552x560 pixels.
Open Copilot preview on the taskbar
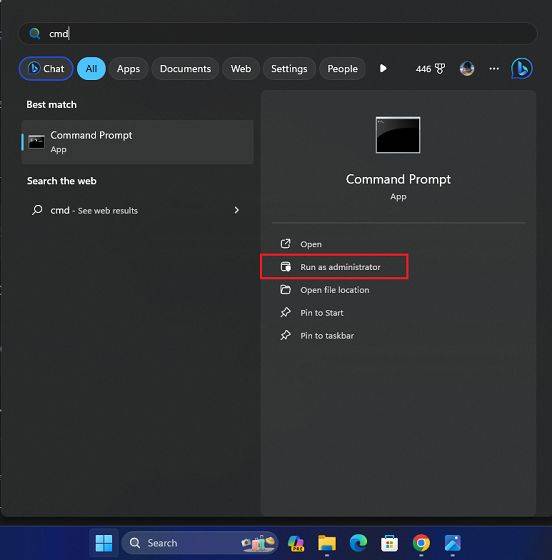click(x=296, y=543)
